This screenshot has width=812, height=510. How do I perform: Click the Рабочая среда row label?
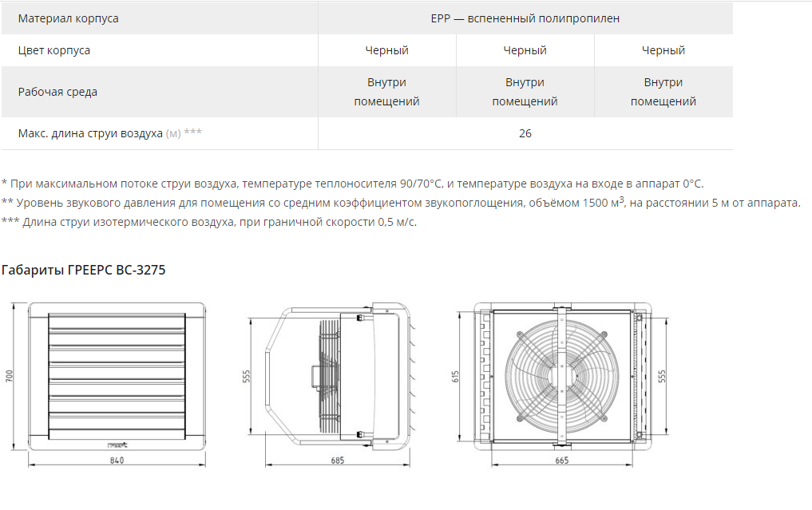click(57, 92)
